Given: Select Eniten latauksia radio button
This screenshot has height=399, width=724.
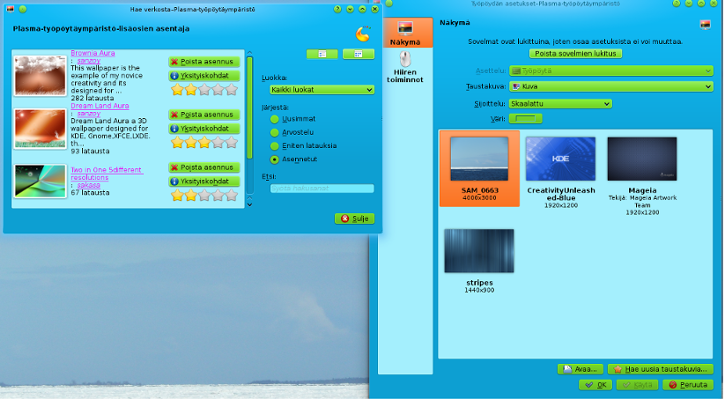Looking at the screenshot, I should pyautogui.click(x=274, y=146).
